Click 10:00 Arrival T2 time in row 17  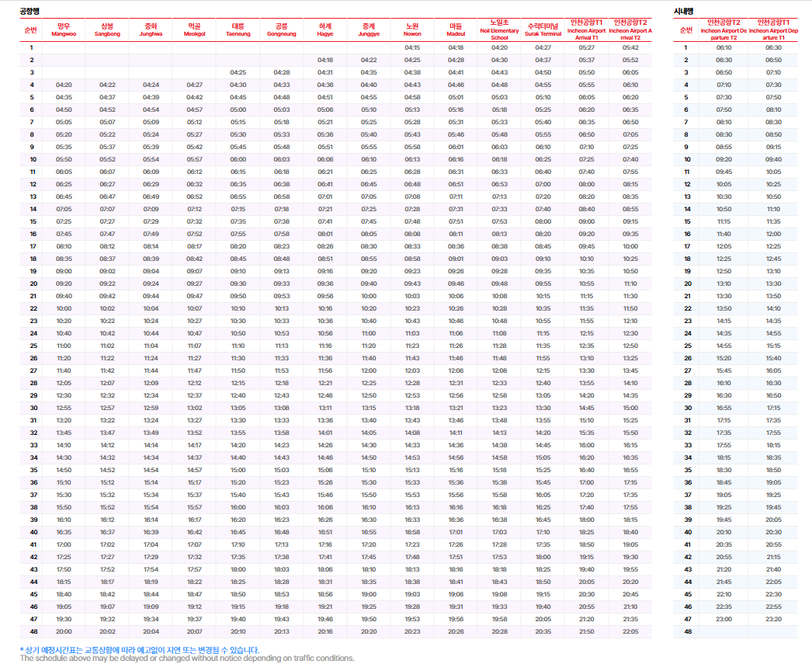tap(630, 246)
